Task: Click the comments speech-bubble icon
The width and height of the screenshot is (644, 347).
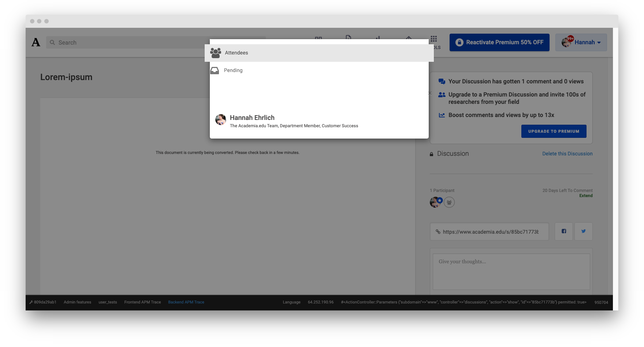Action: 442,82
